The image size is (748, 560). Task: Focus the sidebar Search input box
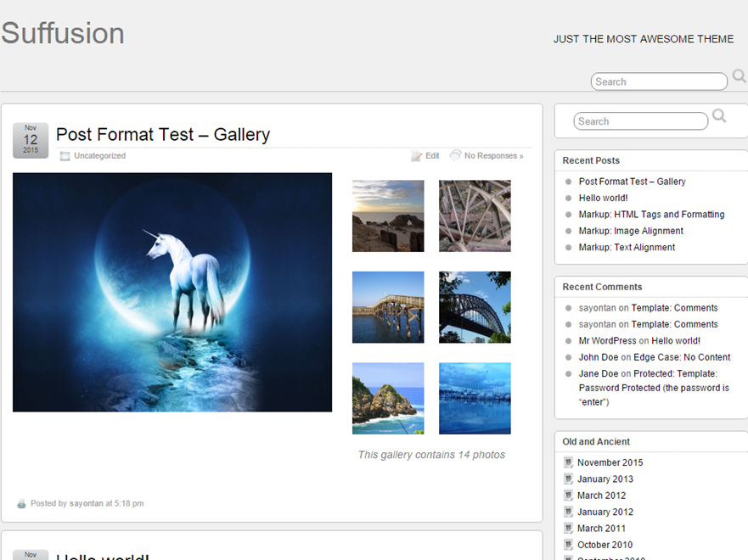640,121
